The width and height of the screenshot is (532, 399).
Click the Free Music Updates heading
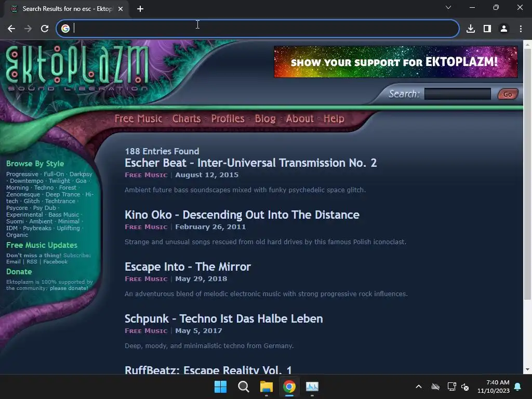click(42, 245)
